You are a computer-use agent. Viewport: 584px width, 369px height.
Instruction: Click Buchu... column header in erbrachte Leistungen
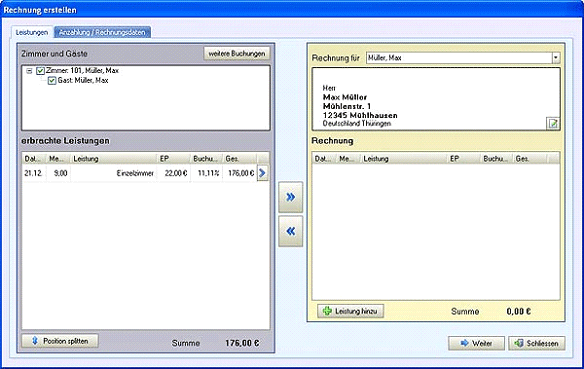pos(206,159)
